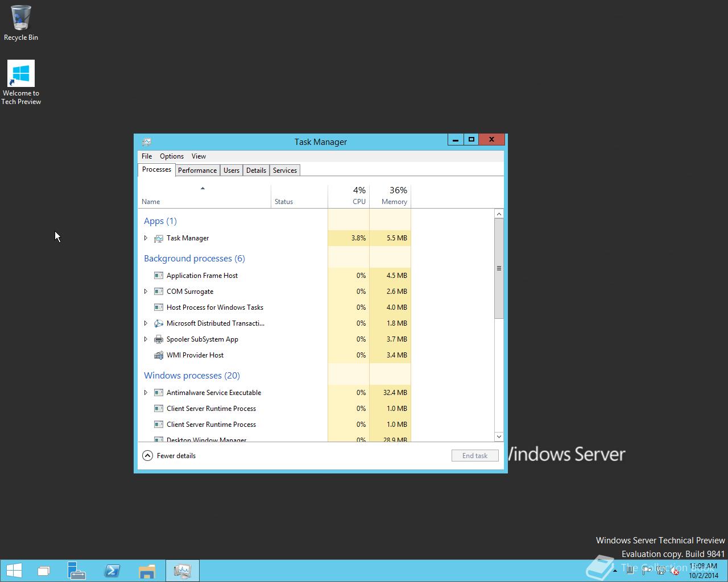This screenshot has height=582, width=728.
Task: Click the COM Surrogate process icon
Action: click(x=159, y=292)
